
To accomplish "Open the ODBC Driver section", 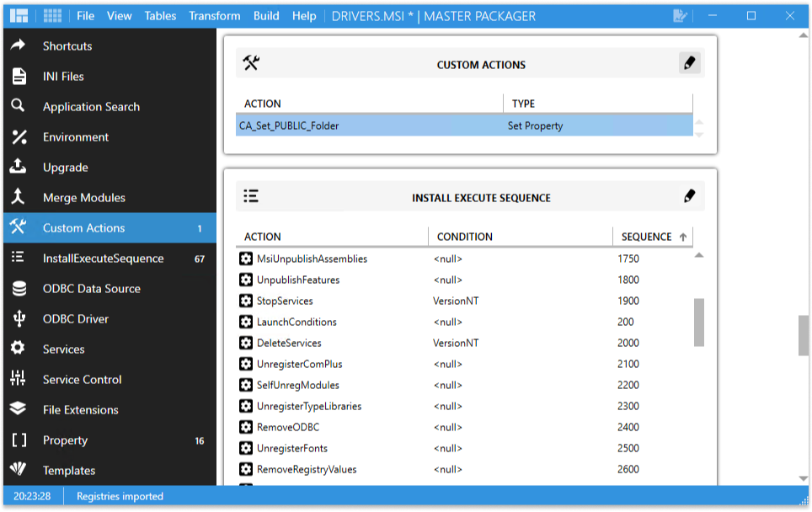I will pos(110,319).
